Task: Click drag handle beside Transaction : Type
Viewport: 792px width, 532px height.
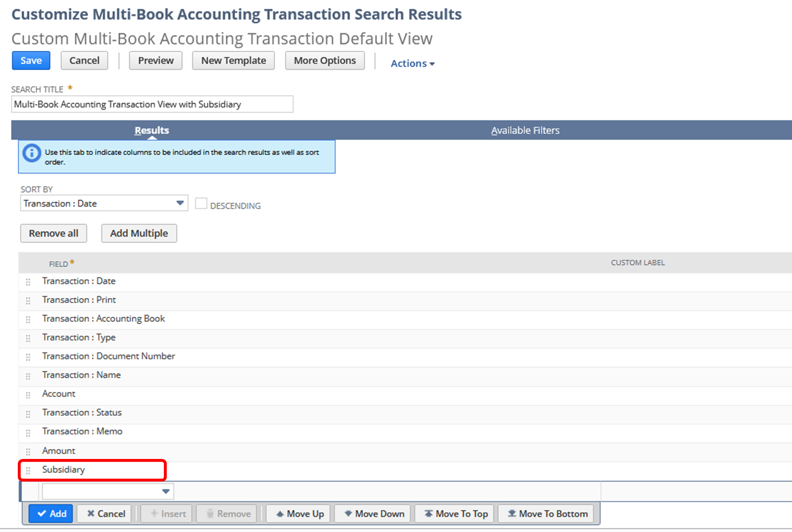Action: 28,338
